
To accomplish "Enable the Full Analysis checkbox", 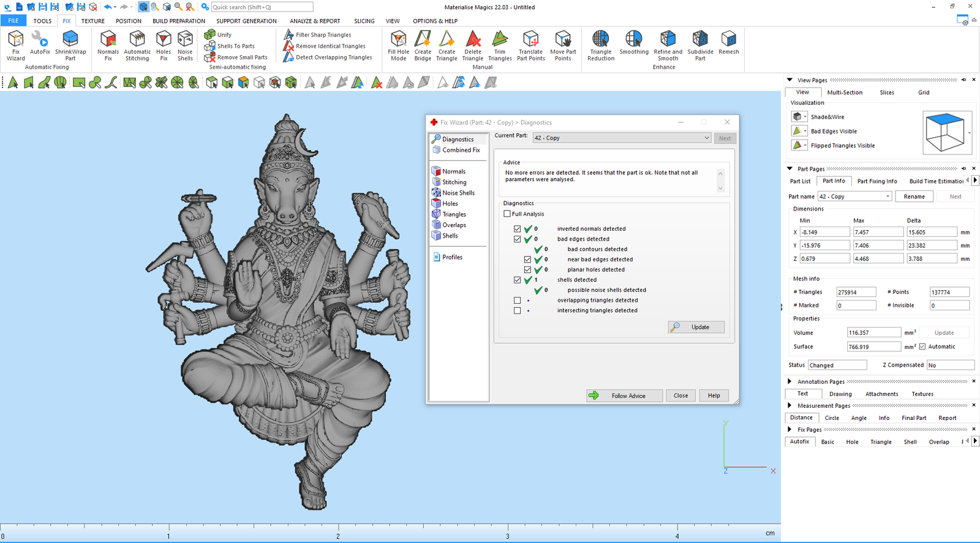I will pos(507,214).
